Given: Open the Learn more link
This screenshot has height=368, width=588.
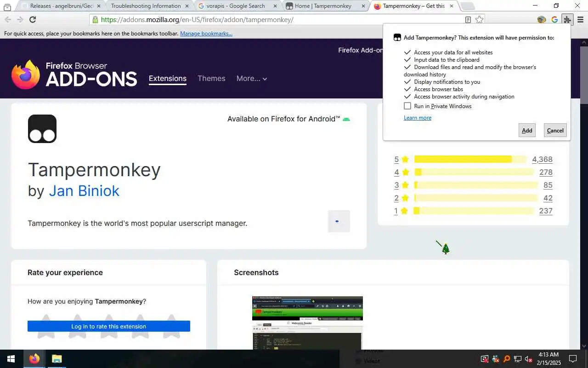Looking at the screenshot, I should [x=418, y=118].
